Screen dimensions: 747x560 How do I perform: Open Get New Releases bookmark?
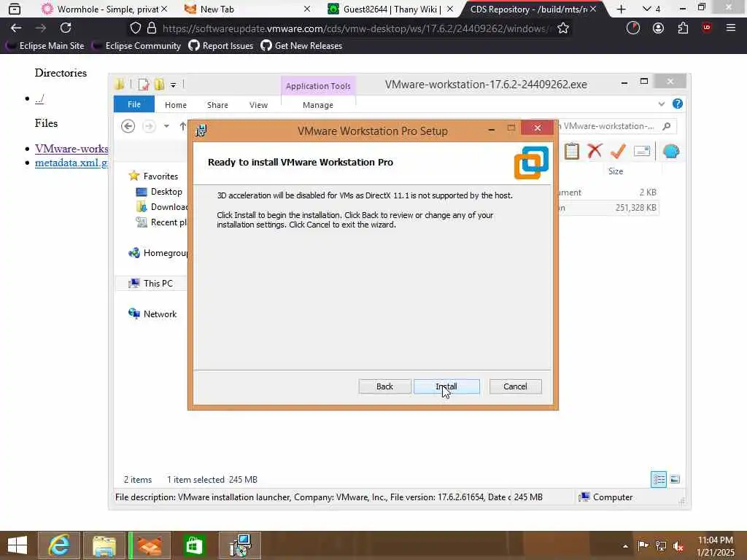pyautogui.click(x=301, y=46)
